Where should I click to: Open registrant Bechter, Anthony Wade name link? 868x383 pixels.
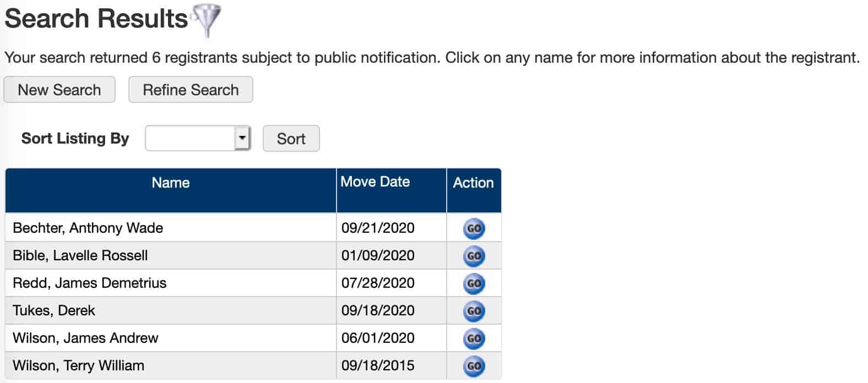[88, 228]
